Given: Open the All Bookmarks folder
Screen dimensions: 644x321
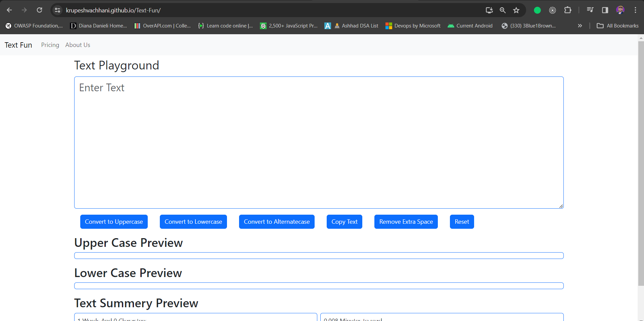Looking at the screenshot, I should click(x=617, y=26).
